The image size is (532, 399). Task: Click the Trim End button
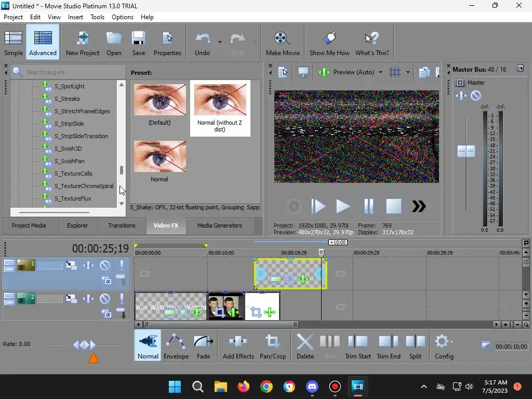389,346
